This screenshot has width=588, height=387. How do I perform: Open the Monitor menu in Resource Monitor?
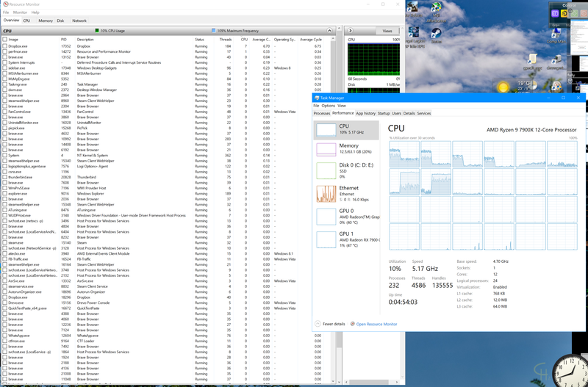20,12
